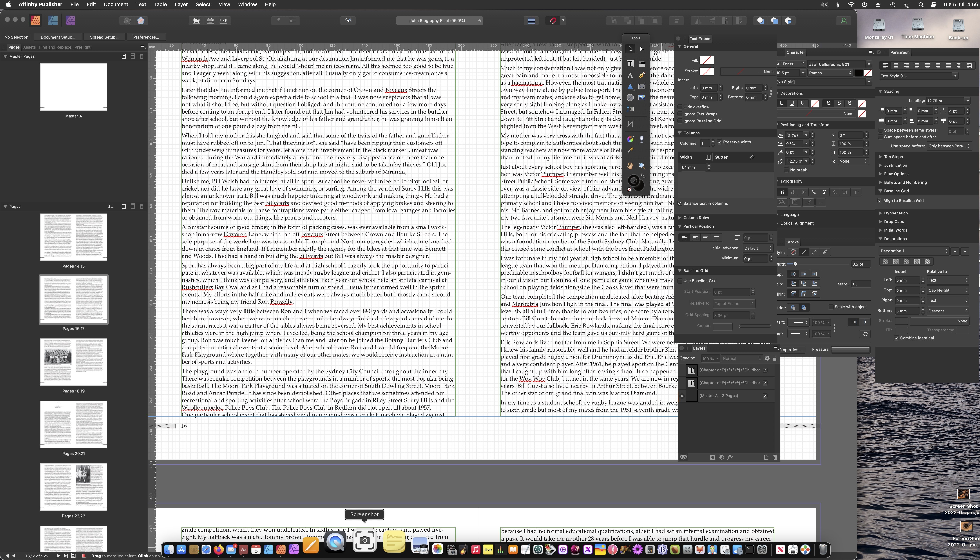This screenshot has width=980, height=560.
Task: Click the Document Setup button
Action: (x=58, y=37)
